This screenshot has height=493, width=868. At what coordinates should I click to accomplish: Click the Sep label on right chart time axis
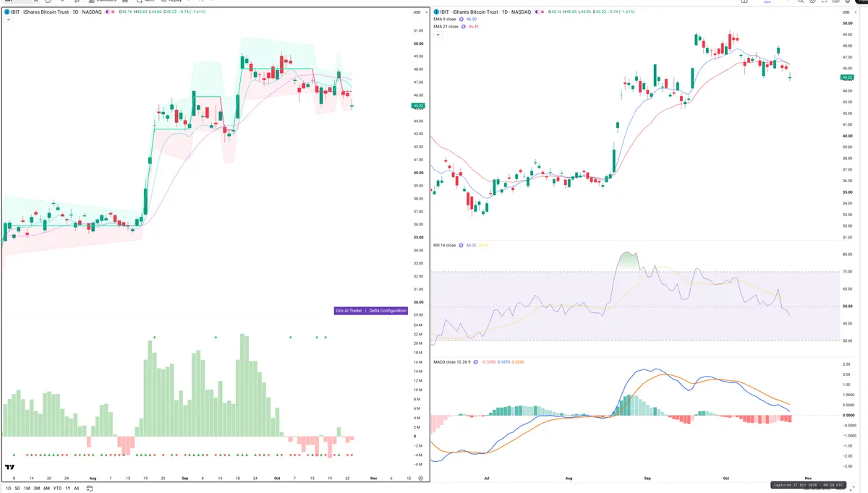(x=648, y=478)
